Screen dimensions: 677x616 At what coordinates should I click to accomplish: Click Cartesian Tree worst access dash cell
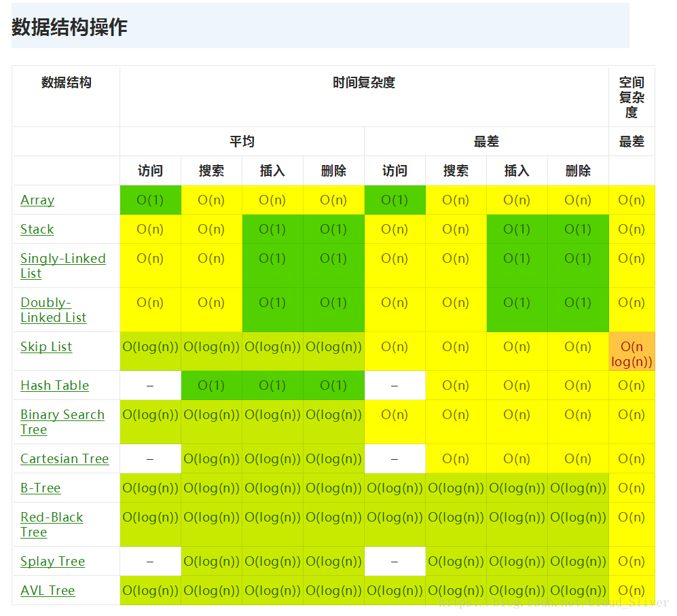(395, 458)
